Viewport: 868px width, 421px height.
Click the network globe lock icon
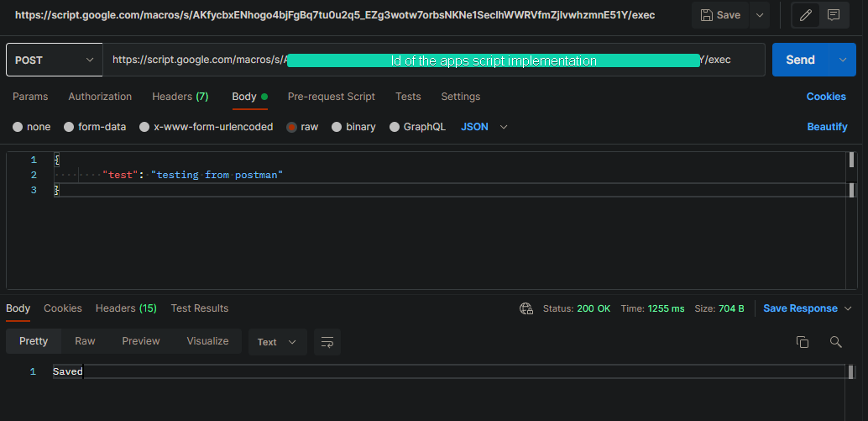pos(526,308)
